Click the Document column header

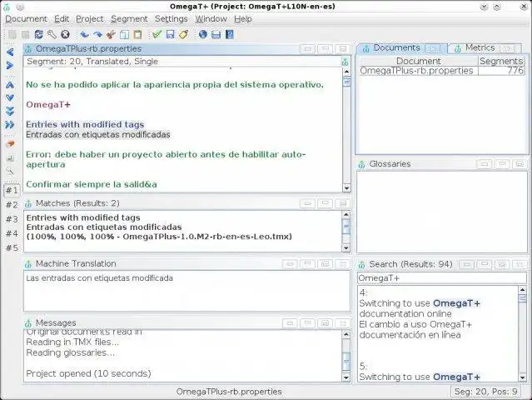[x=418, y=61]
